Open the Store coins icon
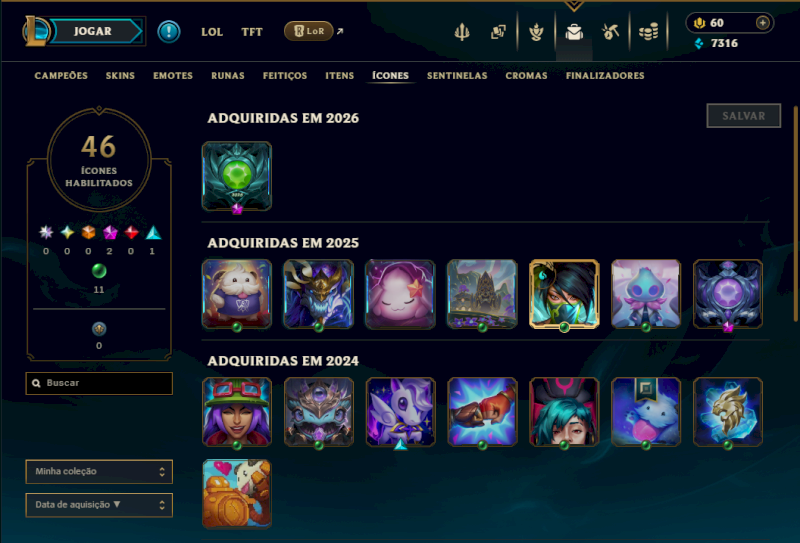 pos(648,32)
